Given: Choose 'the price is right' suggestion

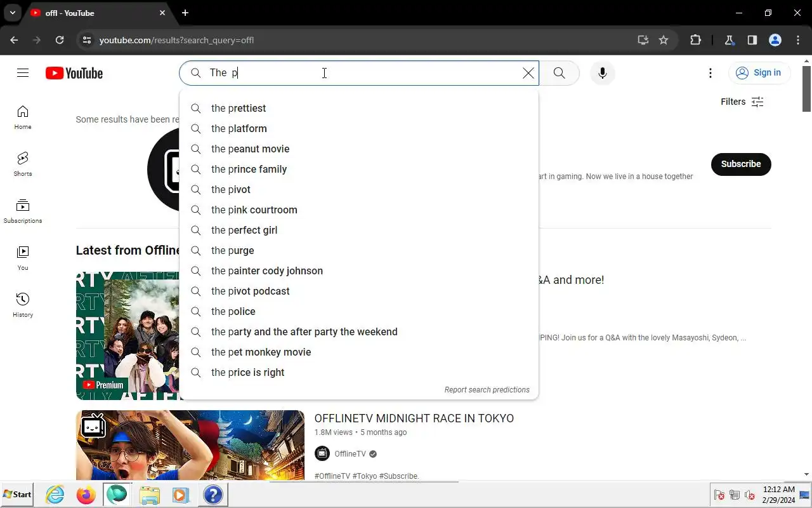Looking at the screenshot, I should pos(359,372).
